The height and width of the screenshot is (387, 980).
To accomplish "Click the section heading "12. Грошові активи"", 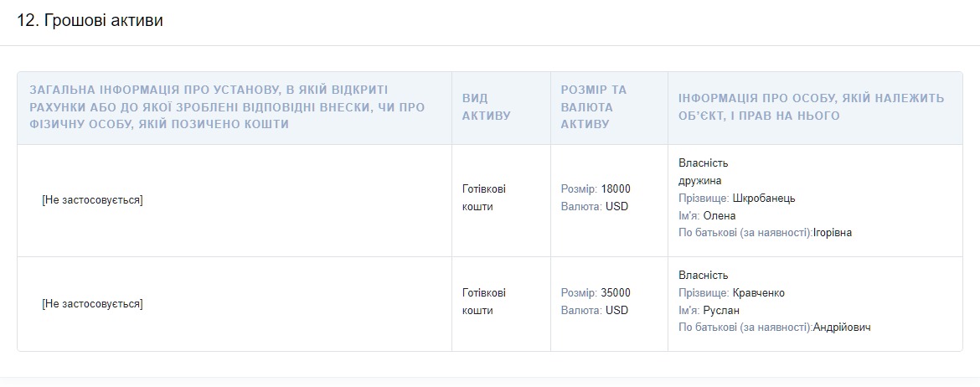I will (x=90, y=21).
